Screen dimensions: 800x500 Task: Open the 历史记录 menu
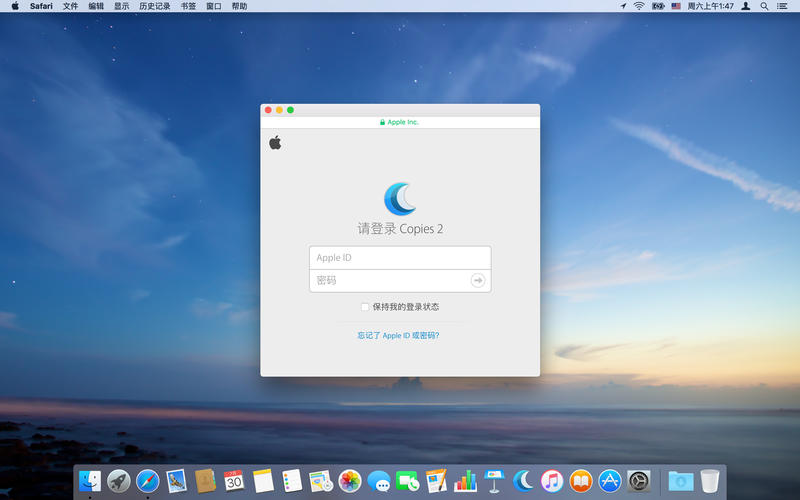(x=155, y=6)
